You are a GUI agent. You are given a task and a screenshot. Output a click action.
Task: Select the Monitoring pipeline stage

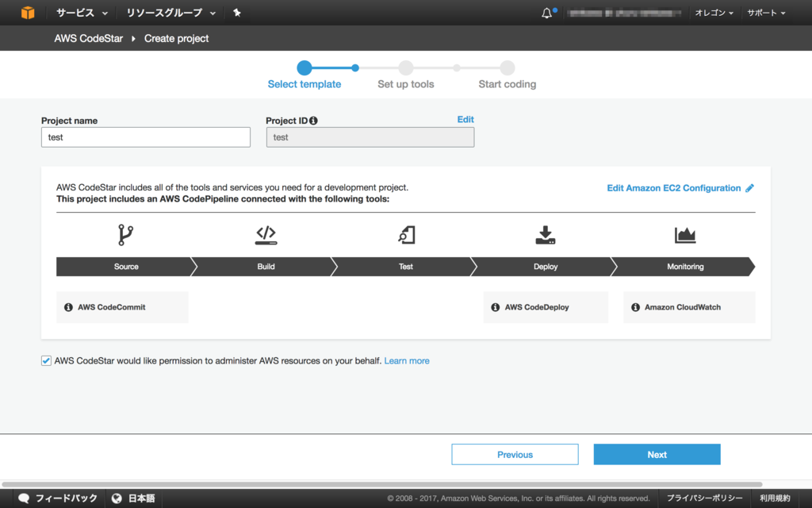685,267
